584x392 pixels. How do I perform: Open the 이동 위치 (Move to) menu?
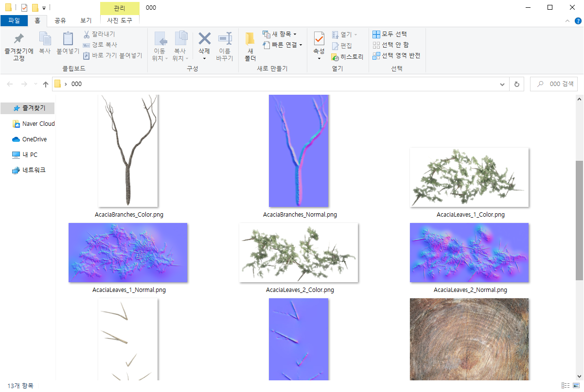[160, 47]
